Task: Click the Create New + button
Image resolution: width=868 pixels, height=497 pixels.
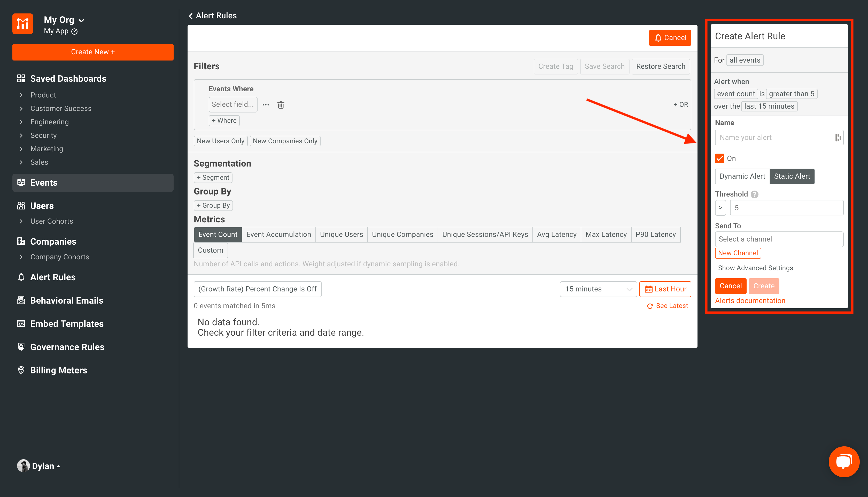Action: (93, 52)
